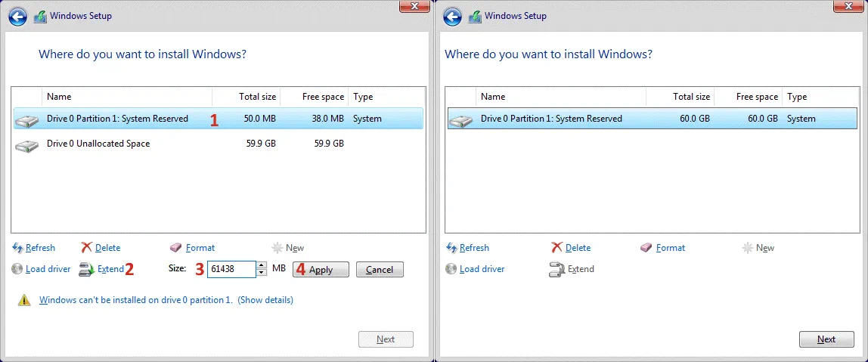Decrease size with spinner down arrow
The height and width of the screenshot is (362, 868).
coord(262,273)
